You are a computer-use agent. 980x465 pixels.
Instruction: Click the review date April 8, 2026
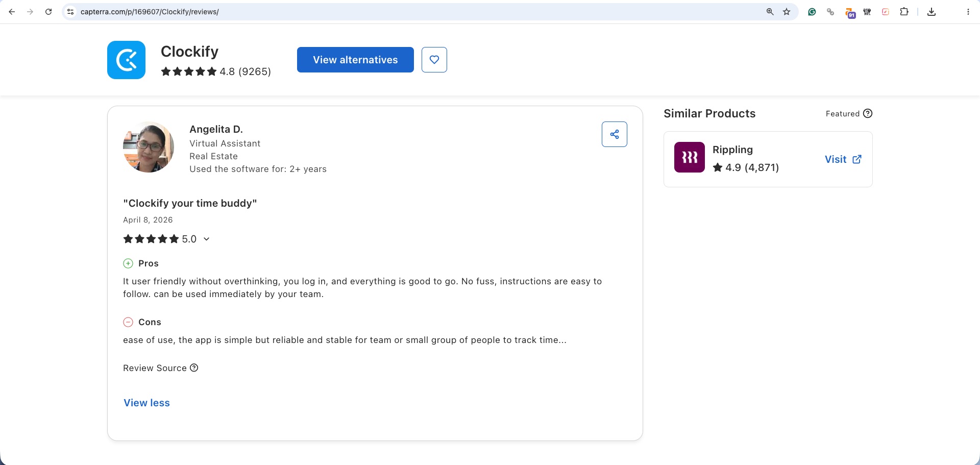tap(148, 220)
